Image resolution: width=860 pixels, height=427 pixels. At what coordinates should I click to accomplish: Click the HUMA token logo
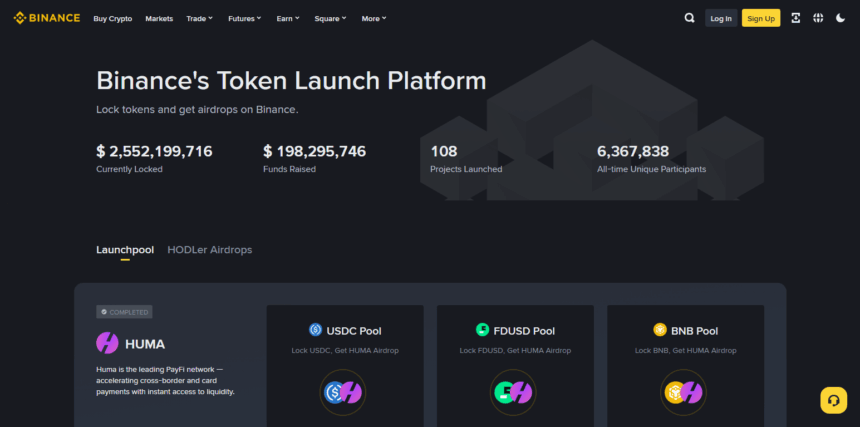coord(107,343)
